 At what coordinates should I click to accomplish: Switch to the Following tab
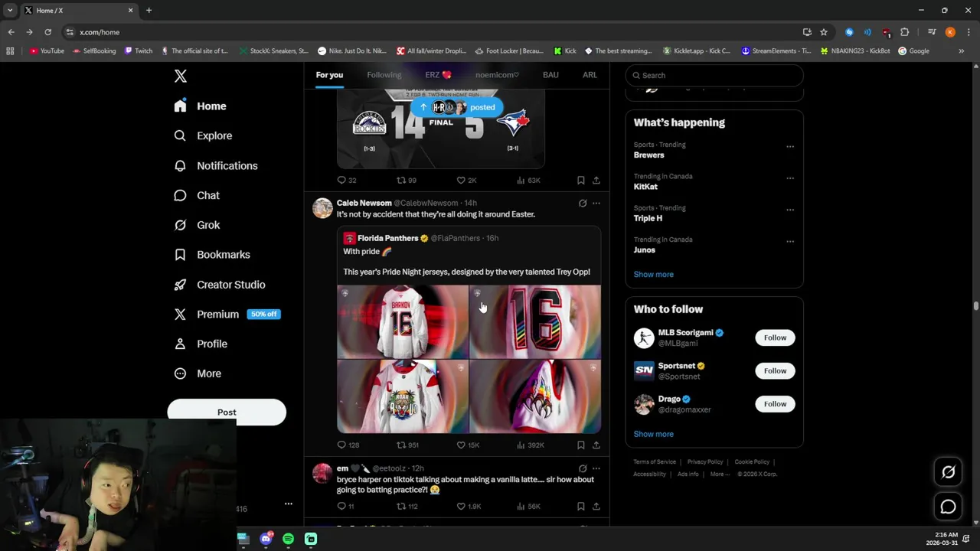point(384,75)
